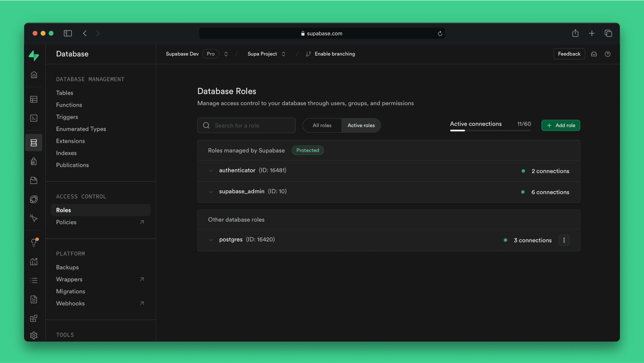Open the Advisors lightbulb icon
Viewport: 644px width, 363px height.
[34, 242]
